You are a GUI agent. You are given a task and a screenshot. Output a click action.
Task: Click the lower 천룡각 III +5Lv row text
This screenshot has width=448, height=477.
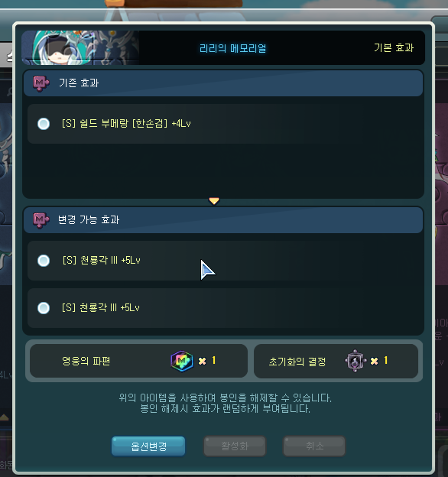pyautogui.click(x=101, y=307)
